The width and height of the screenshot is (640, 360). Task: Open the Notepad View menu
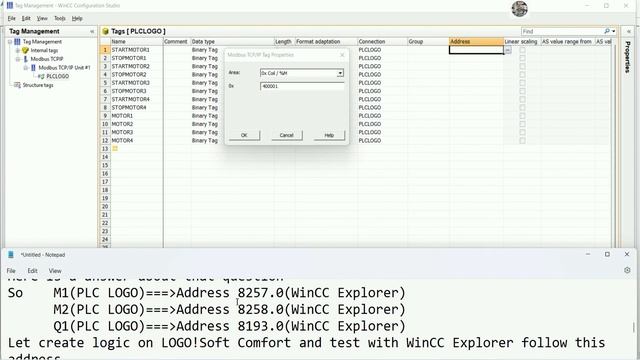(x=55, y=271)
